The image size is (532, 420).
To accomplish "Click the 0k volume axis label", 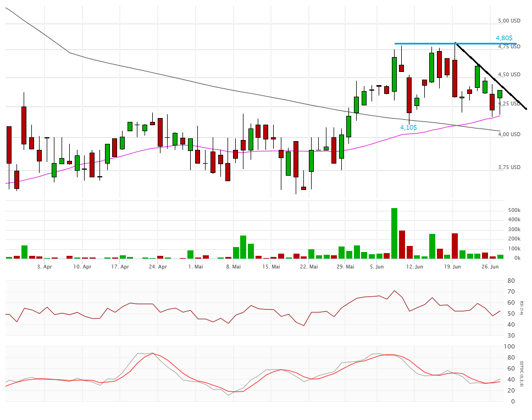I will (516, 258).
